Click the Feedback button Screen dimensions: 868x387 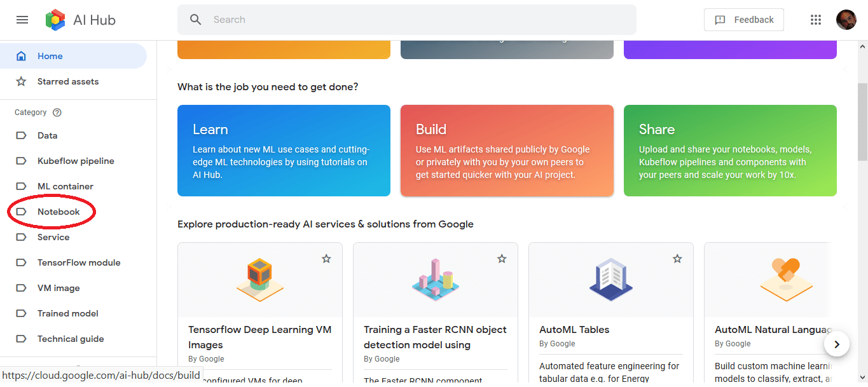coord(743,20)
